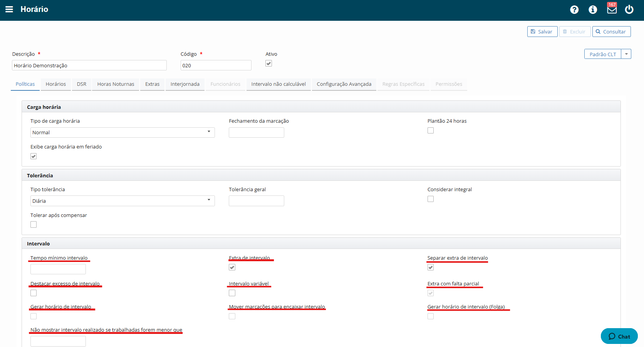
Task: Open the Interjornada tab
Action: pos(185,84)
